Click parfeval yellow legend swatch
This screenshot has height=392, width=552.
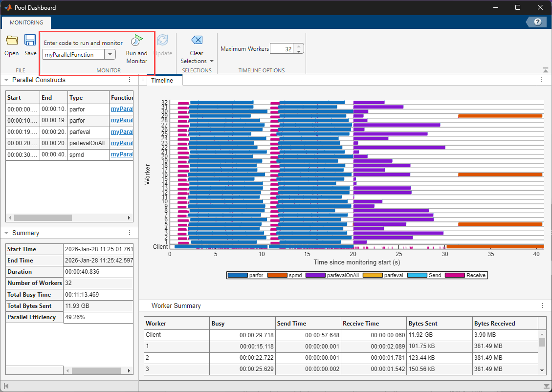(x=373, y=275)
